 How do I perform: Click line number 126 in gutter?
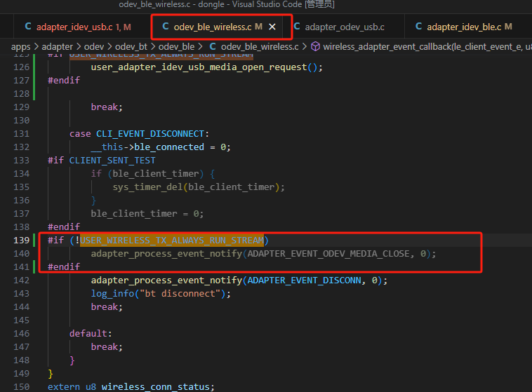point(21,67)
